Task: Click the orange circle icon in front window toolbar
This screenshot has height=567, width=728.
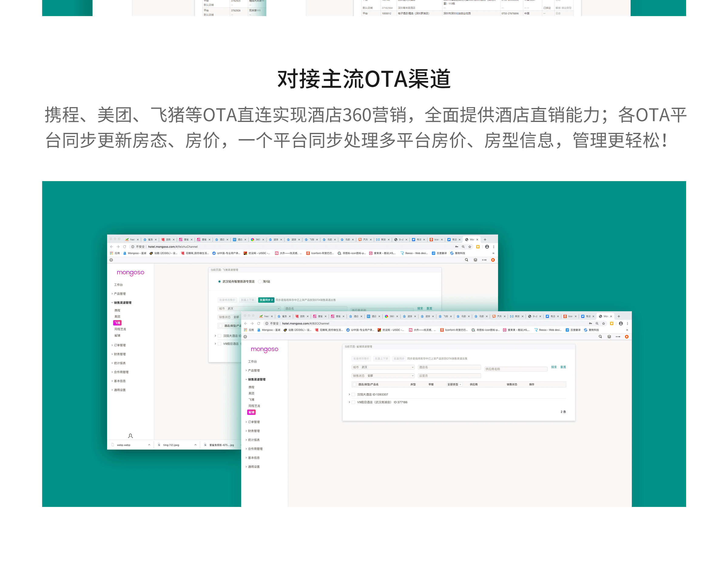Action: point(627,337)
